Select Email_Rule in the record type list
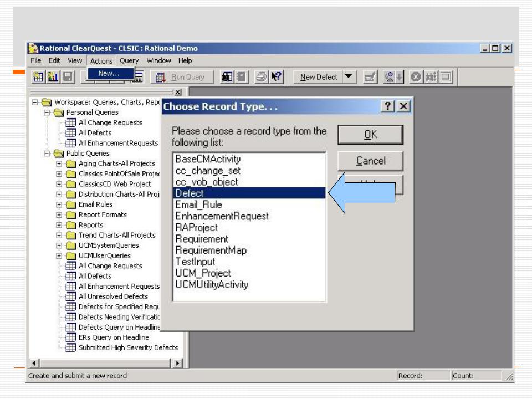The height and width of the screenshot is (399, 532). tap(249, 205)
